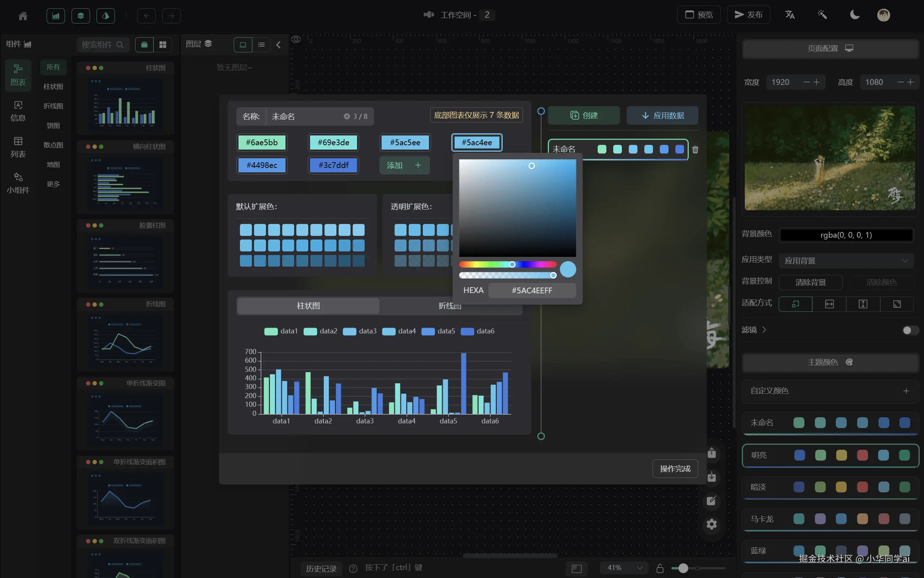The height and width of the screenshot is (578, 924).
Task: Open the 应用类型 dropdown
Action: coord(846,261)
